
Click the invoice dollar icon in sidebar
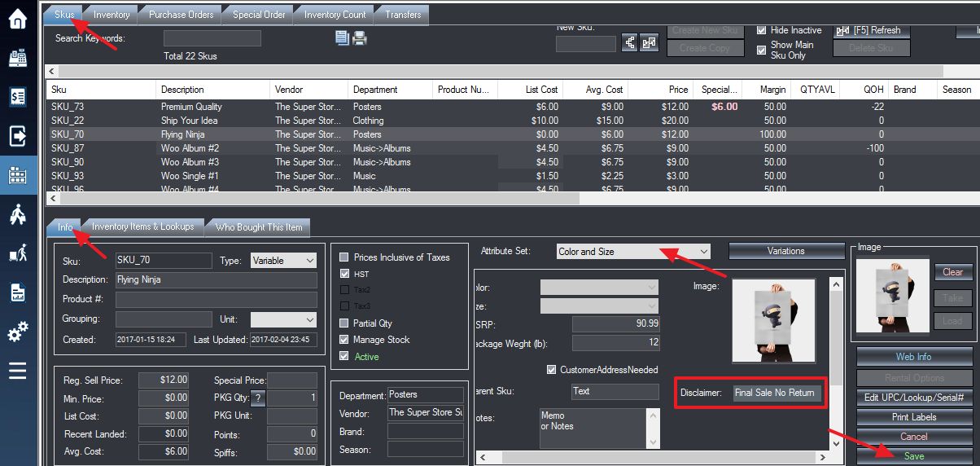(x=18, y=97)
